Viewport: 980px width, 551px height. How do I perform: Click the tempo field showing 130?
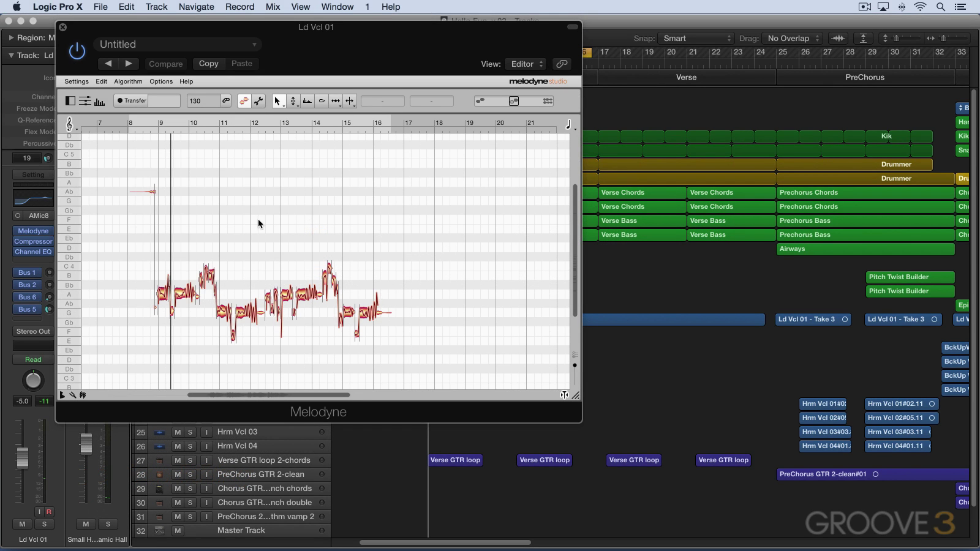pyautogui.click(x=203, y=101)
